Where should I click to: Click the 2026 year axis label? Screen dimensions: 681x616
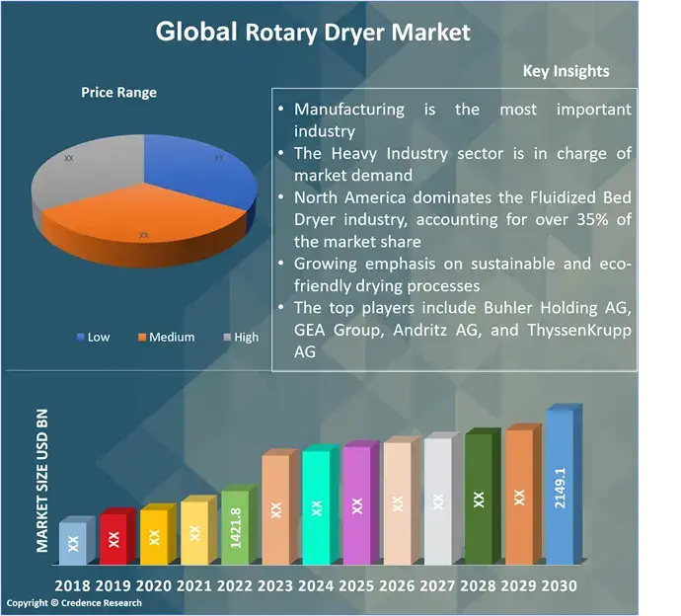pos(398,585)
